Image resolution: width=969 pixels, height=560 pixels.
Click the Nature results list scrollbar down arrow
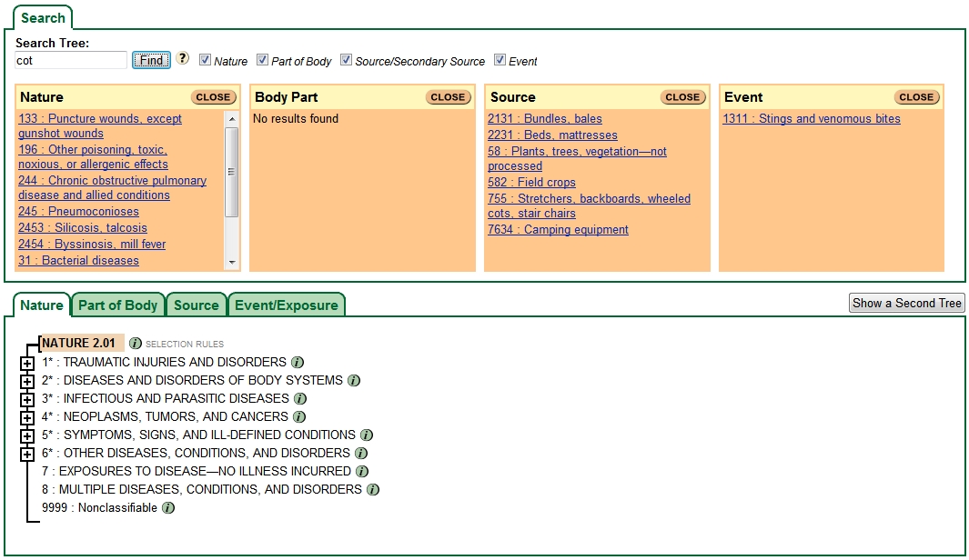coord(231,263)
